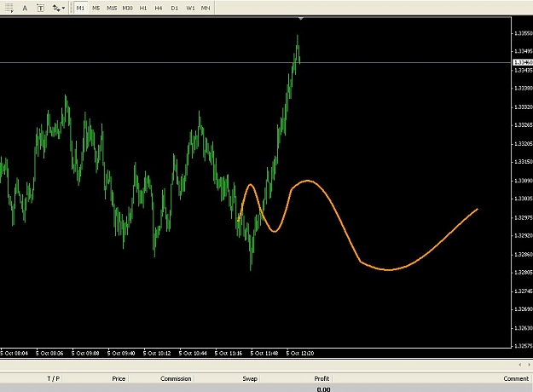Click the 1.32860 price scale label
533x392 pixels.
click(523, 254)
